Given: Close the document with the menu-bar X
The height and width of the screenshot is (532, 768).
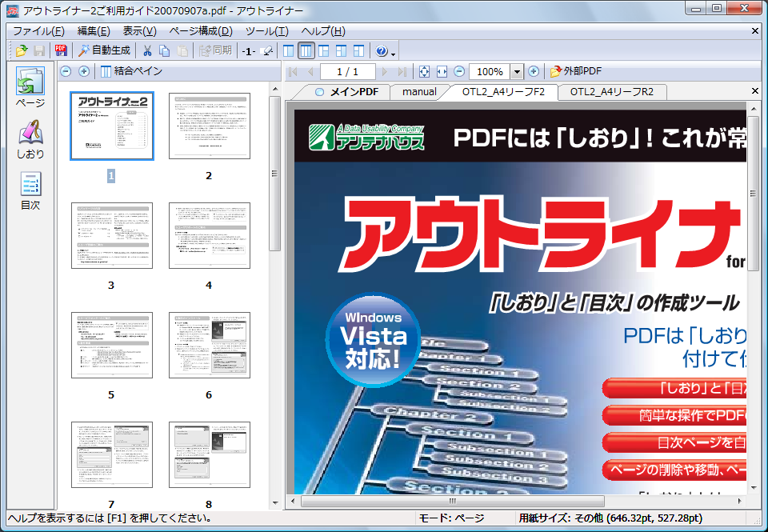Looking at the screenshot, I should click(754, 31).
